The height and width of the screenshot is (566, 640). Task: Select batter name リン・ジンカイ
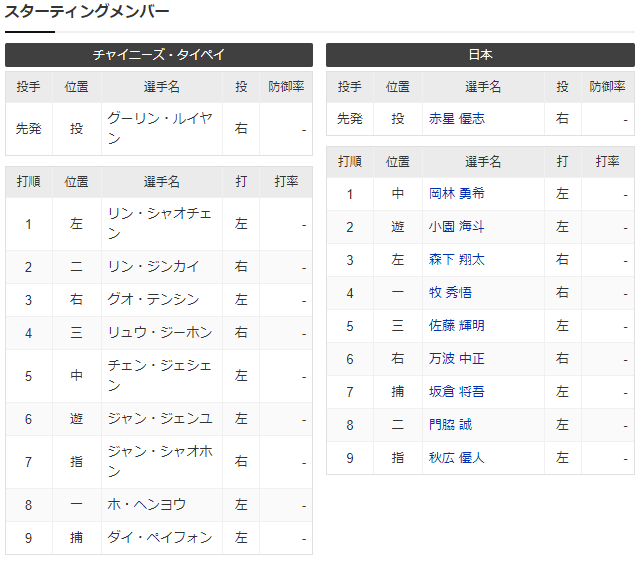point(153,267)
